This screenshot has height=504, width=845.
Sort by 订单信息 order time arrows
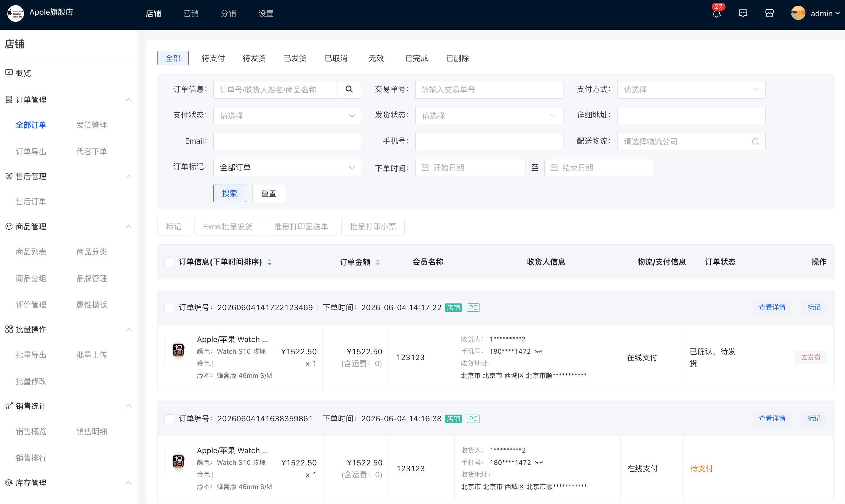pyautogui.click(x=269, y=262)
